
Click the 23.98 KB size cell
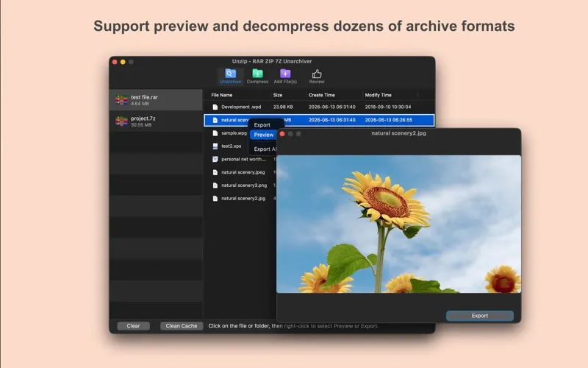[283, 107]
